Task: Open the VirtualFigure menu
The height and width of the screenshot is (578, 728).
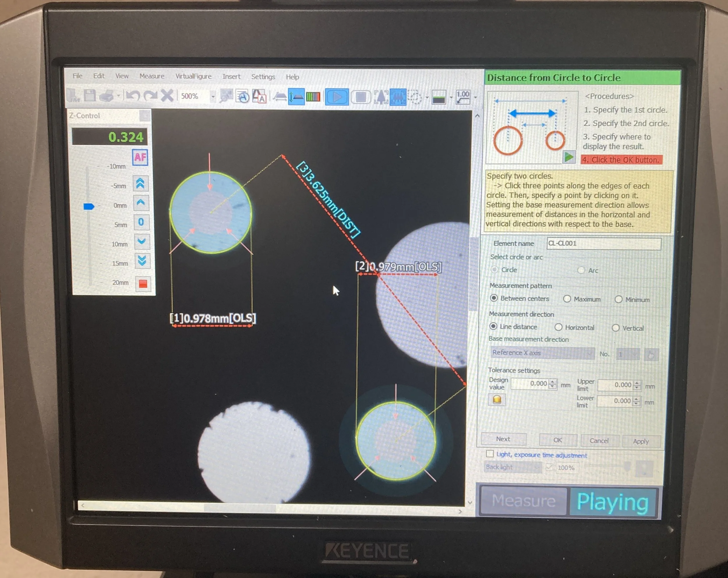Action: [193, 76]
